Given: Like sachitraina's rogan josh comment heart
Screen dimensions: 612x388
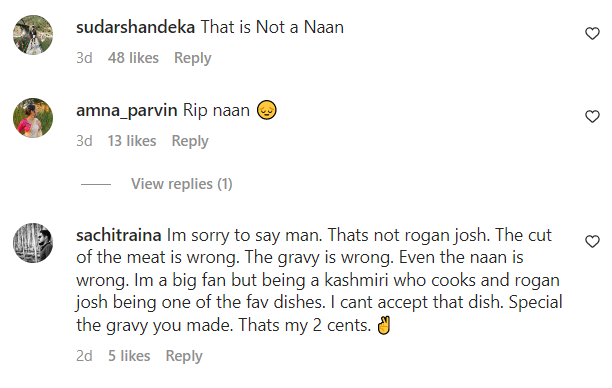Looking at the screenshot, I should [x=592, y=242].
